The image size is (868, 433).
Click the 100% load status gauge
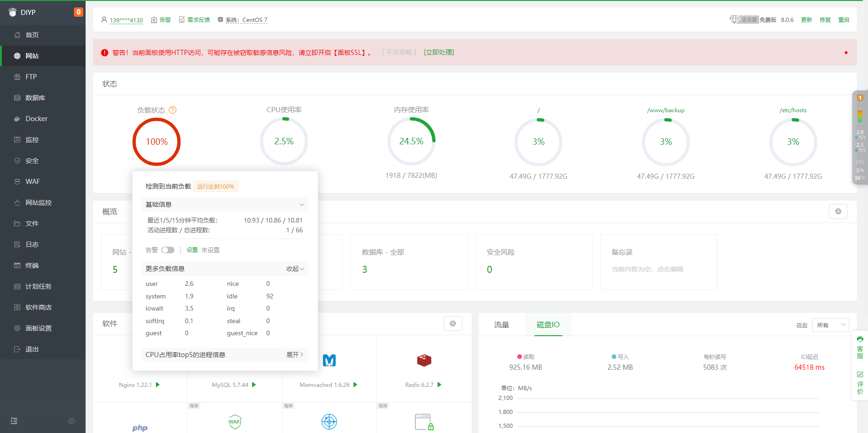(157, 142)
